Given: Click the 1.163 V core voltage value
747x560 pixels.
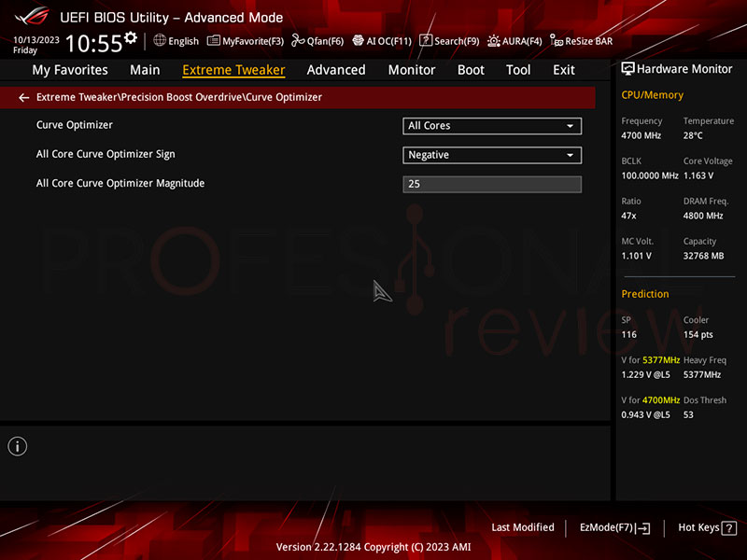Looking at the screenshot, I should click(698, 175).
